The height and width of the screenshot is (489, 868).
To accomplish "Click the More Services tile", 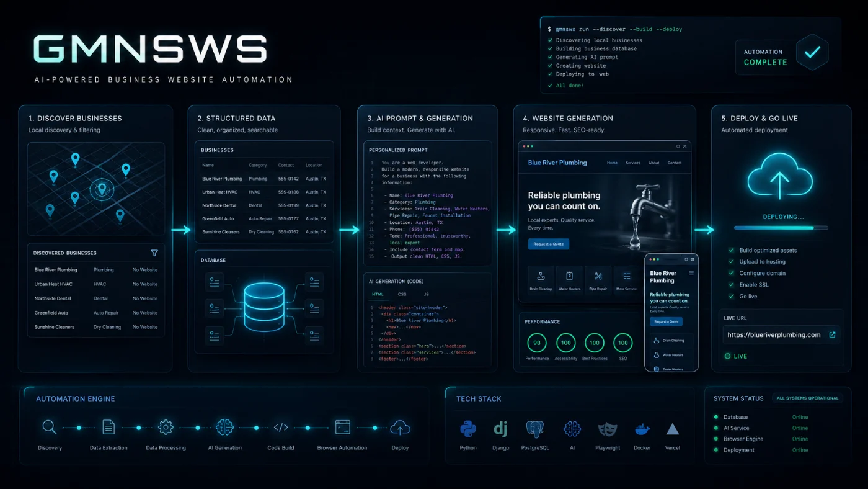I will [x=627, y=280].
